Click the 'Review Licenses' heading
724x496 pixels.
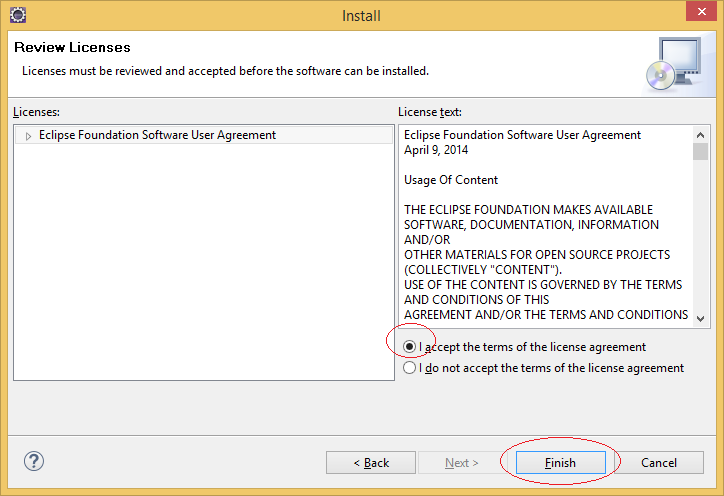coord(72,47)
